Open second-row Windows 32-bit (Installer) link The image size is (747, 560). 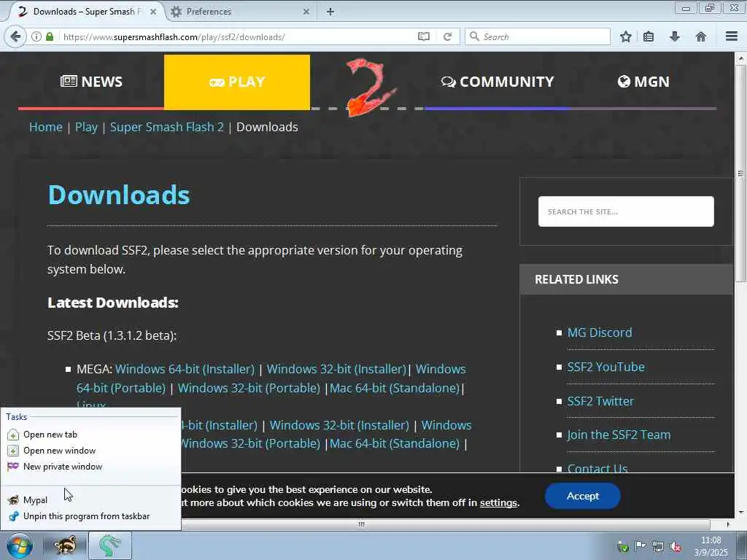[339, 425]
